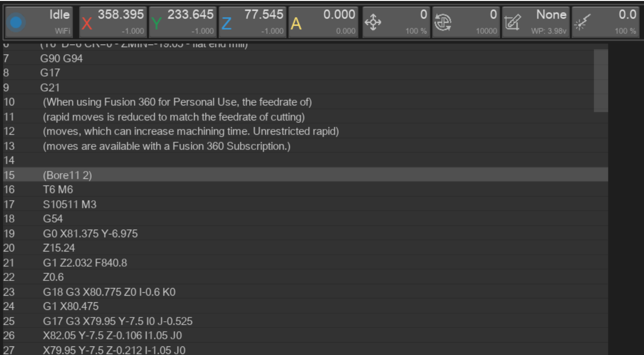The image size is (644, 355).
Task: Open the yellow A axis rotation panel
Action: (x=323, y=22)
